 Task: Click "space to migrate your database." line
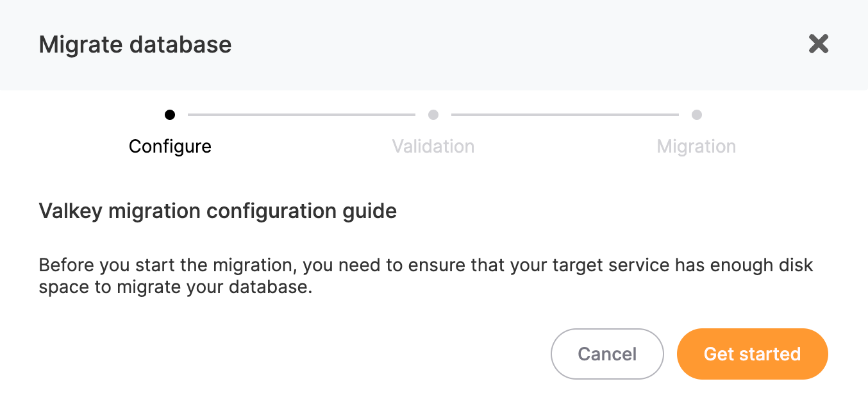click(x=175, y=287)
